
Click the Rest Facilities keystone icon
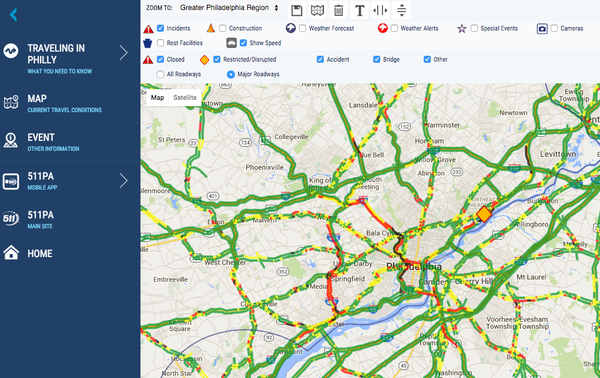tap(148, 43)
